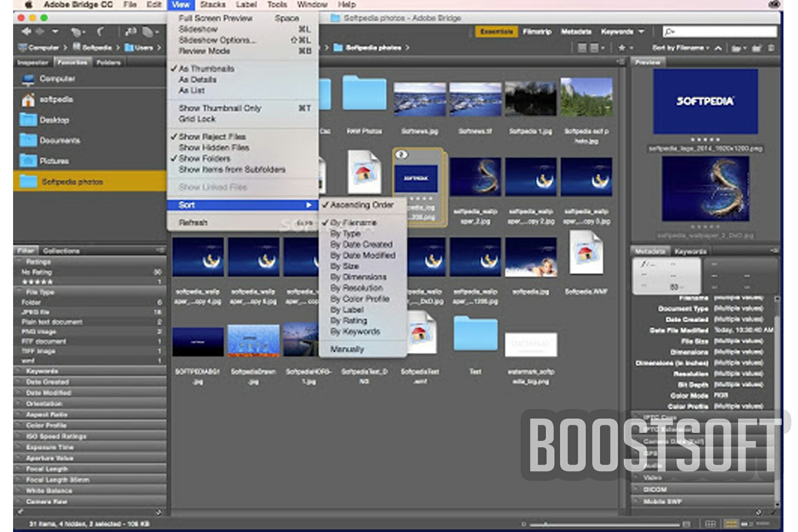Toggle Show Thumbnail Only option

pyautogui.click(x=243, y=108)
